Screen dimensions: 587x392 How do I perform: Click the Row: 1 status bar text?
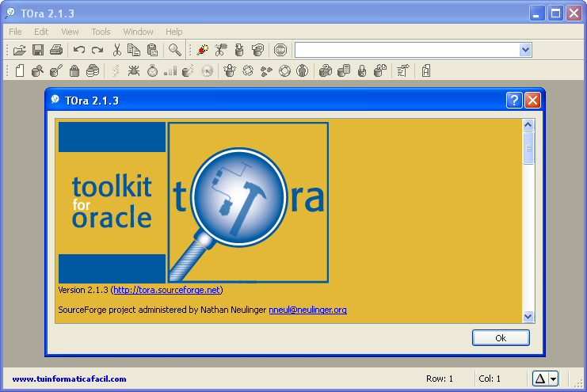440,379
